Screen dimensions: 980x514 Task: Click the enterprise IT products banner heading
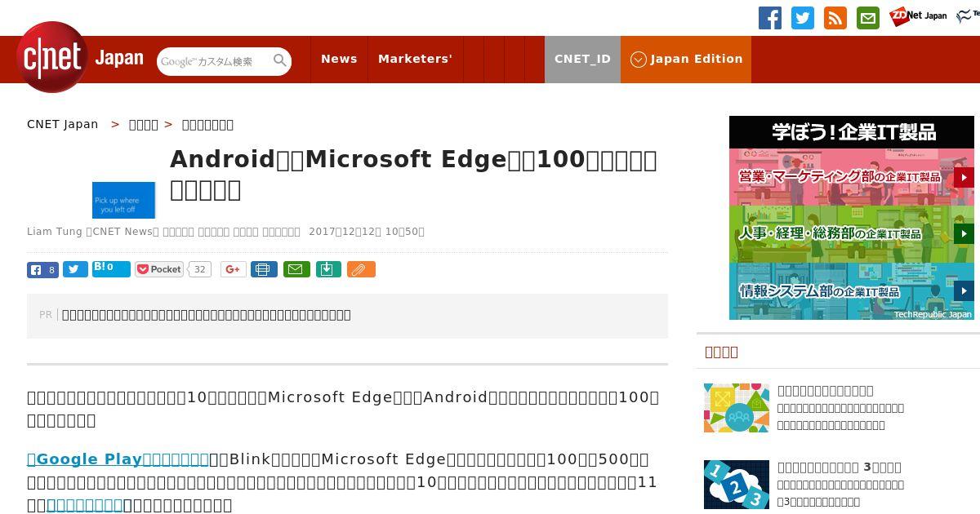852,132
